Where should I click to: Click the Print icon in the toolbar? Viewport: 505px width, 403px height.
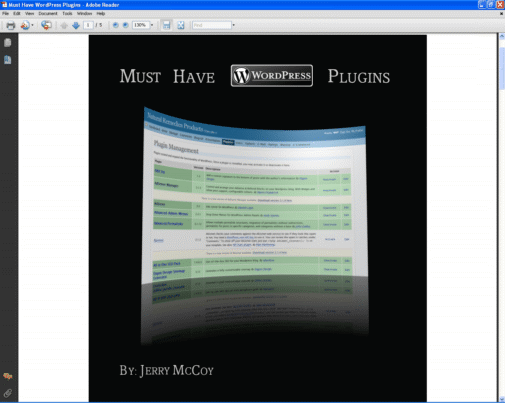coord(11,25)
